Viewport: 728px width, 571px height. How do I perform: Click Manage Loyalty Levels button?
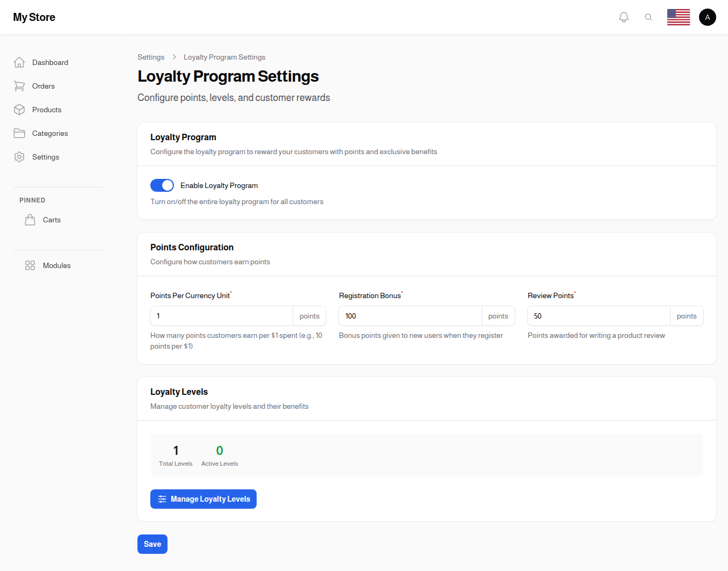pyautogui.click(x=203, y=499)
